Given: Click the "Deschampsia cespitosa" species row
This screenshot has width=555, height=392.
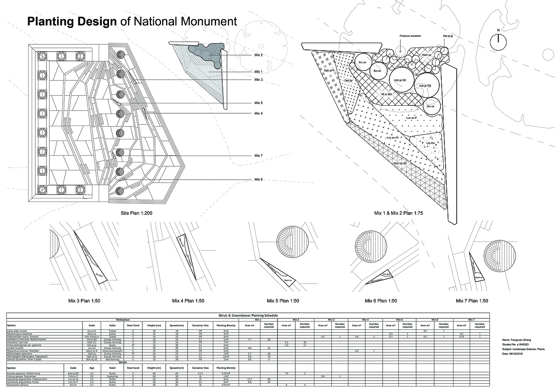Looking at the screenshot, I should coord(248,334).
